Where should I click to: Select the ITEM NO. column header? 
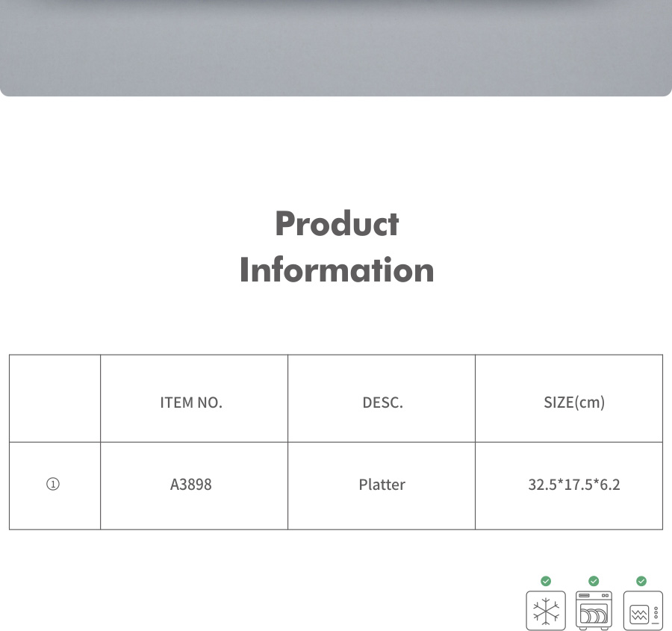191,402
